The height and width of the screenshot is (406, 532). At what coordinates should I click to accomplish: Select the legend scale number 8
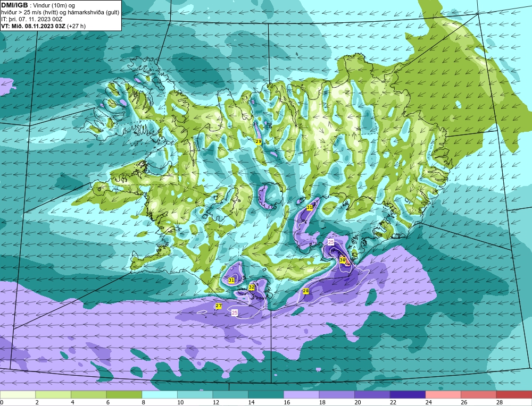[144, 403]
